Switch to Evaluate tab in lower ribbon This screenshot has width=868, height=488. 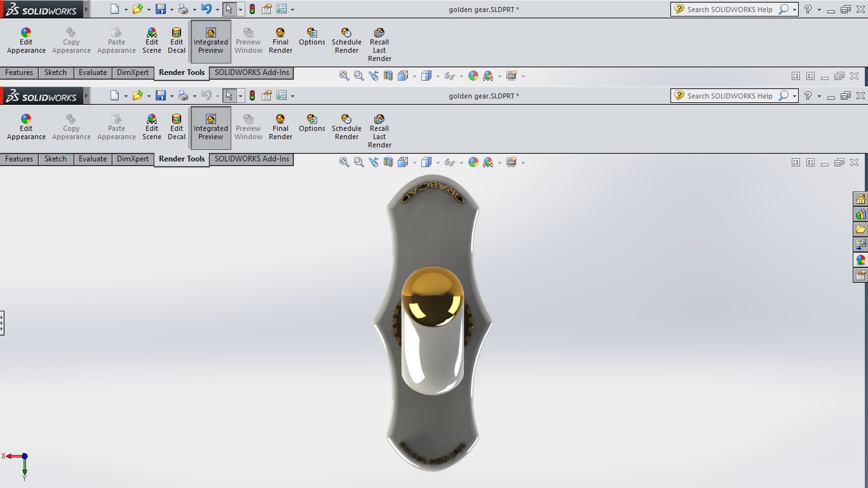pyautogui.click(x=93, y=159)
